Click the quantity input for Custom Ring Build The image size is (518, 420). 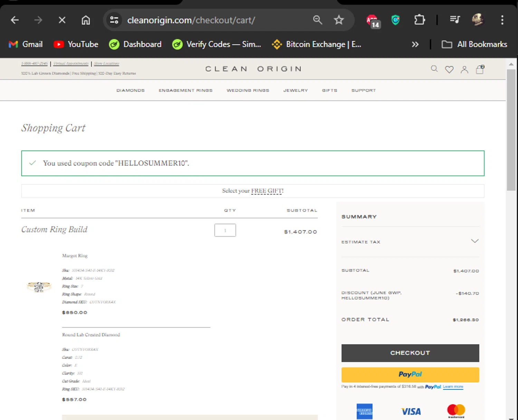(225, 230)
